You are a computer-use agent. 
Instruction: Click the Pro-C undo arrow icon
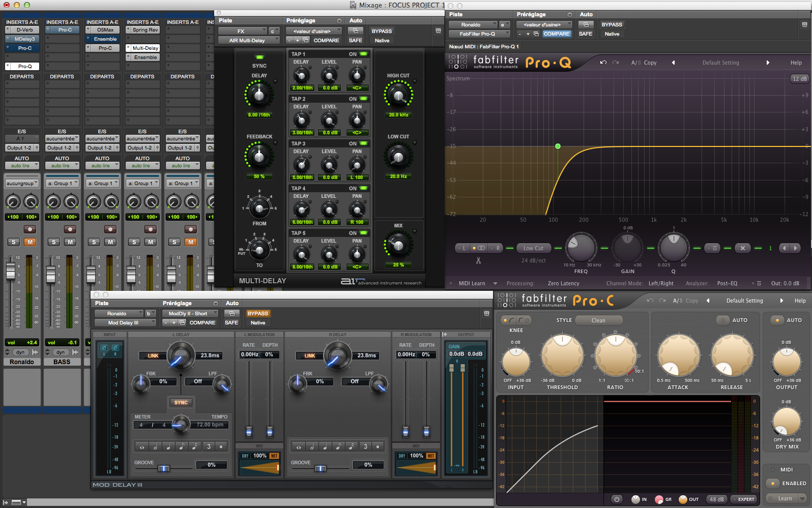click(x=650, y=301)
